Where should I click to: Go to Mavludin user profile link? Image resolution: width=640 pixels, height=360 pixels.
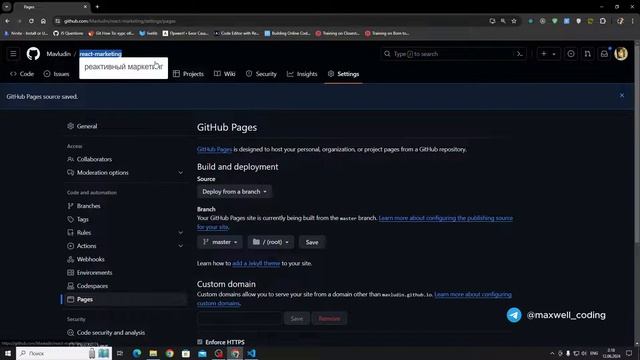tap(58, 54)
